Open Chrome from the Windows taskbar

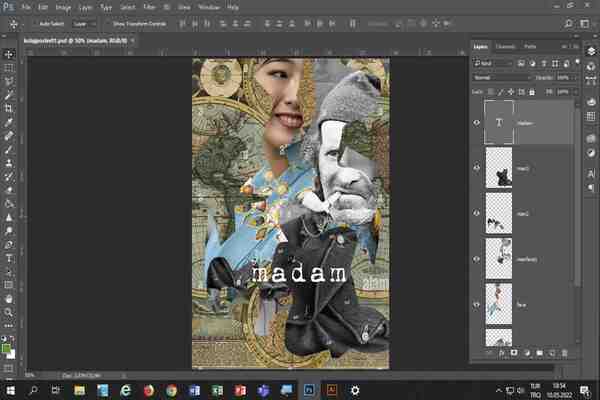tap(172, 389)
